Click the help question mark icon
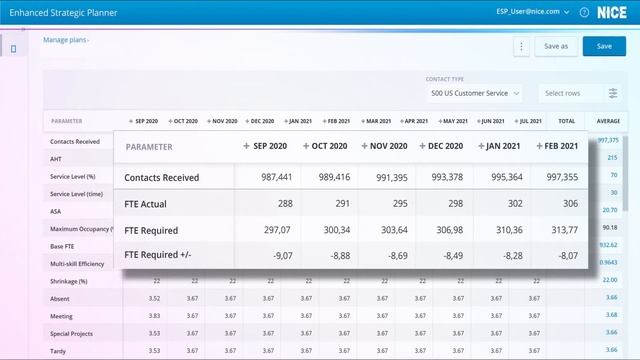This screenshot has width=640, height=360. 584,13
